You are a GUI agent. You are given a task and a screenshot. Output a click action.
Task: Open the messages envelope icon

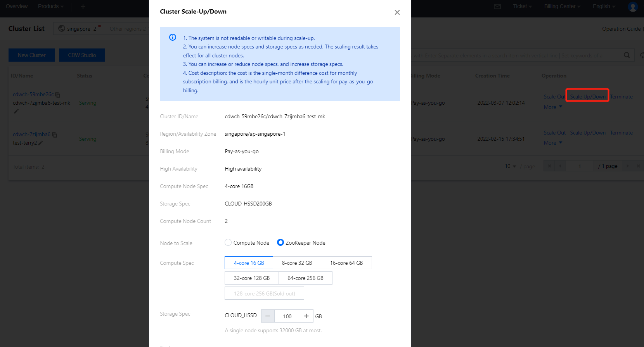497,7
